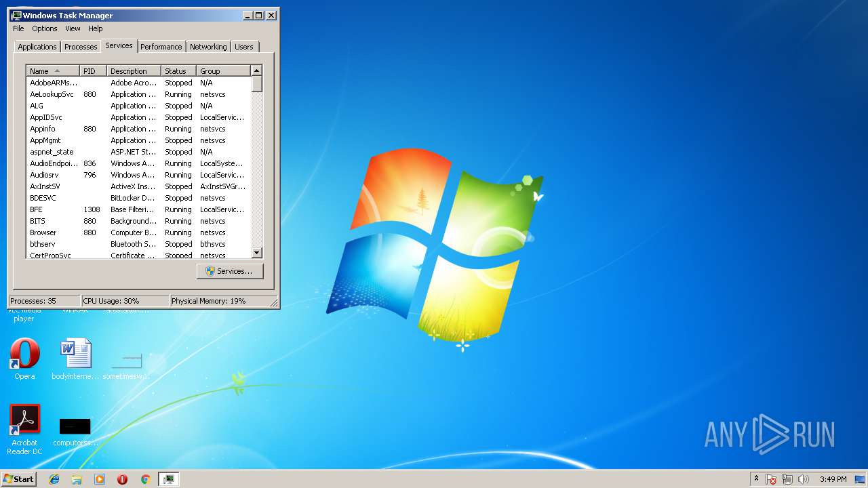
Task: Open Windows Explorer from the taskbar
Action: click(x=77, y=479)
